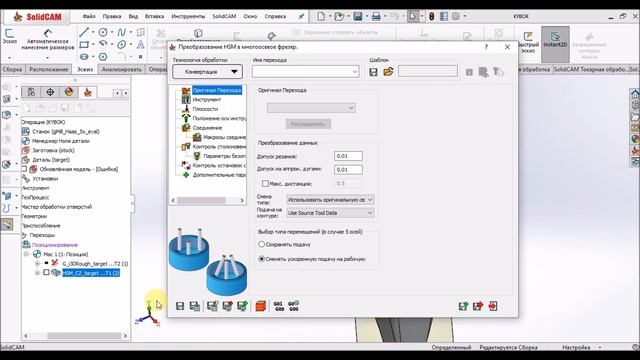This screenshot has width=640, height=360.
Task: Open the Правка menu
Action: coord(112,16)
